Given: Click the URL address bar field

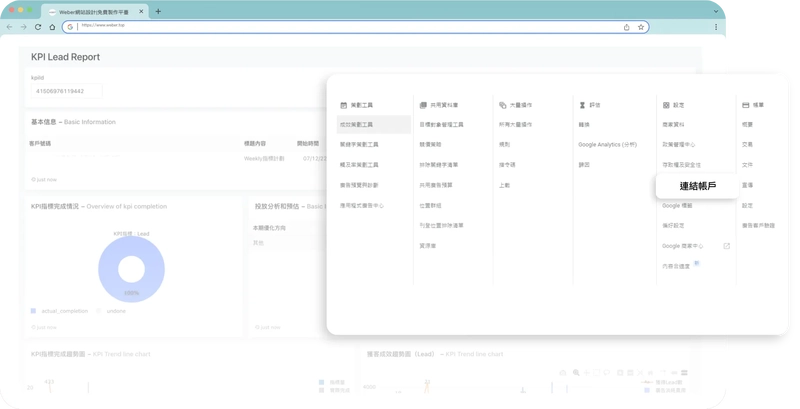Looking at the screenshot, I should pos(356,27).
